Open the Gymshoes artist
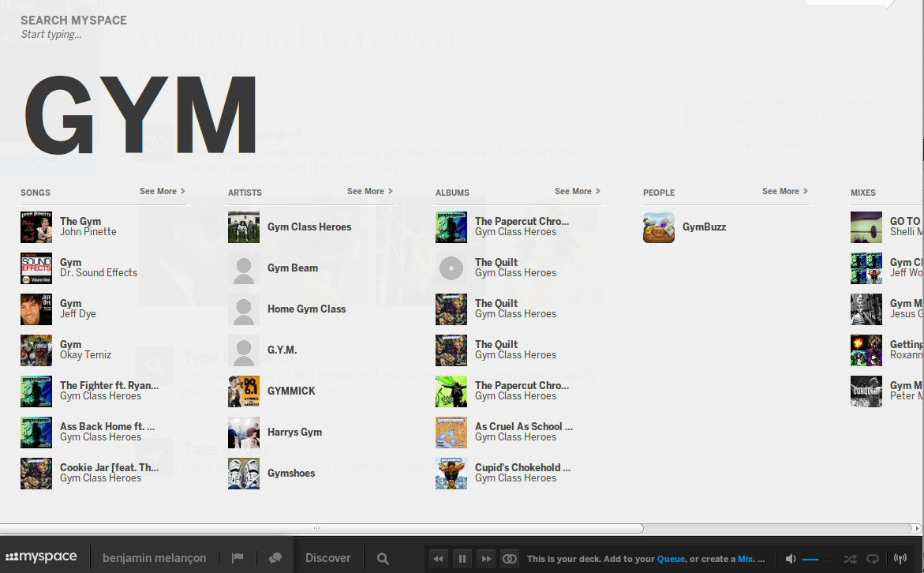The image size is (924, 573). click(291, 474)
